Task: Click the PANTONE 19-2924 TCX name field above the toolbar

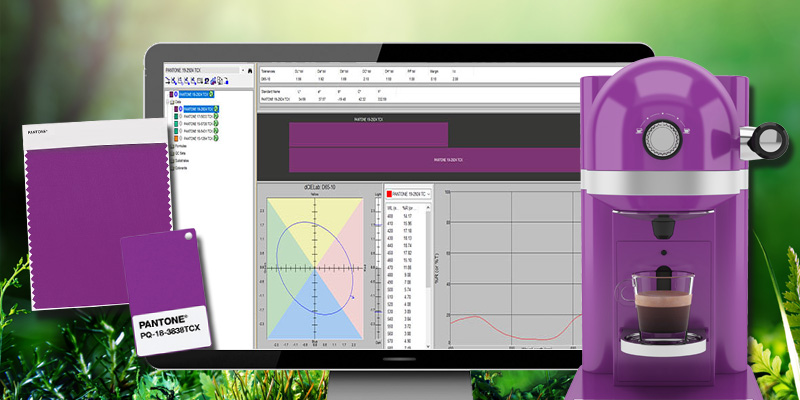Action: pyautogui.click(x=202, y=70)
